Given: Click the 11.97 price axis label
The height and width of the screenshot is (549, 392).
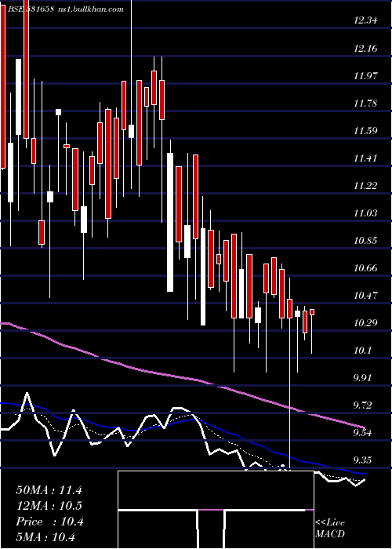Looking at the screenshot, I should (x=365, y=75).
